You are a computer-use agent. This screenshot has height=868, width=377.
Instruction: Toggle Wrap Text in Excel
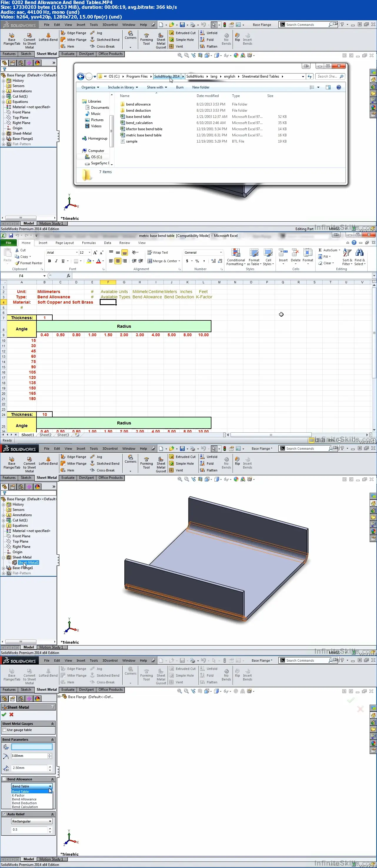coord(158,252)
